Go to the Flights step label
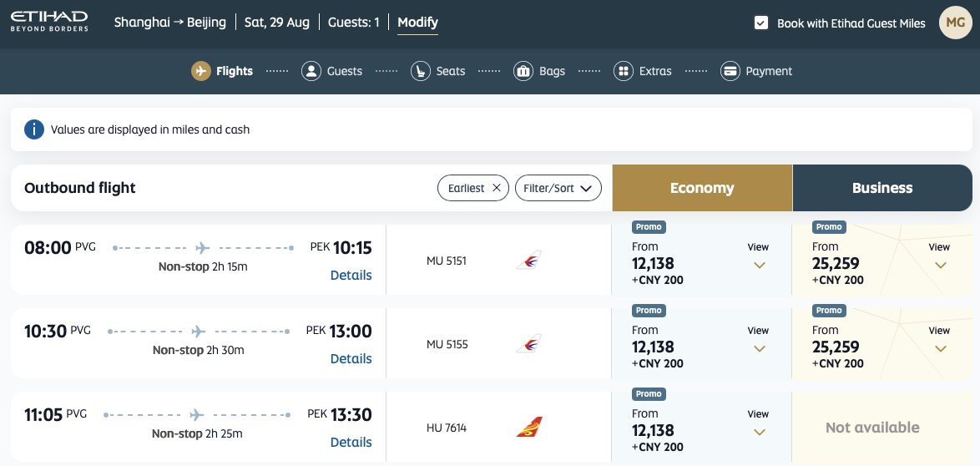The width and height of the screenshot is (980, 466). coord(235,71)
